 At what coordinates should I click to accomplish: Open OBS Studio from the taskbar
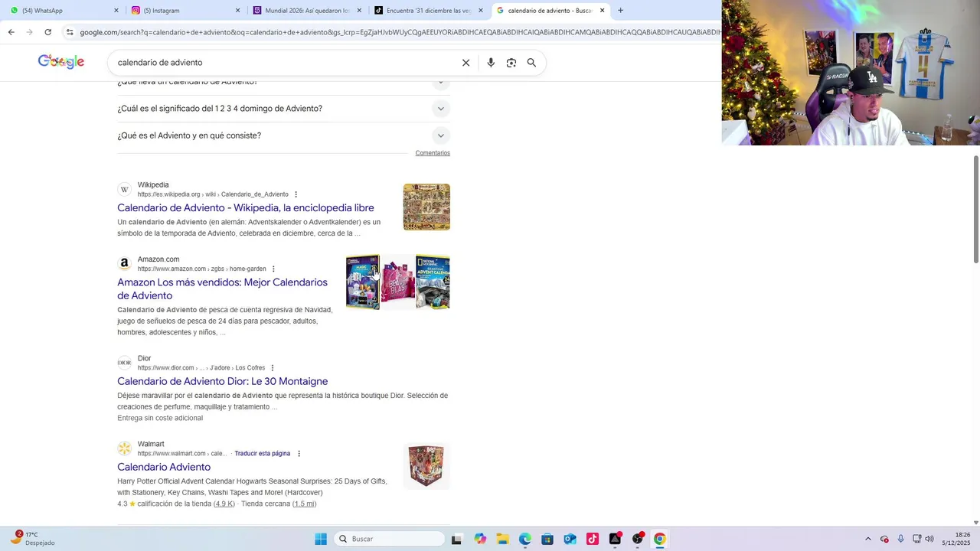coord(638,539)
